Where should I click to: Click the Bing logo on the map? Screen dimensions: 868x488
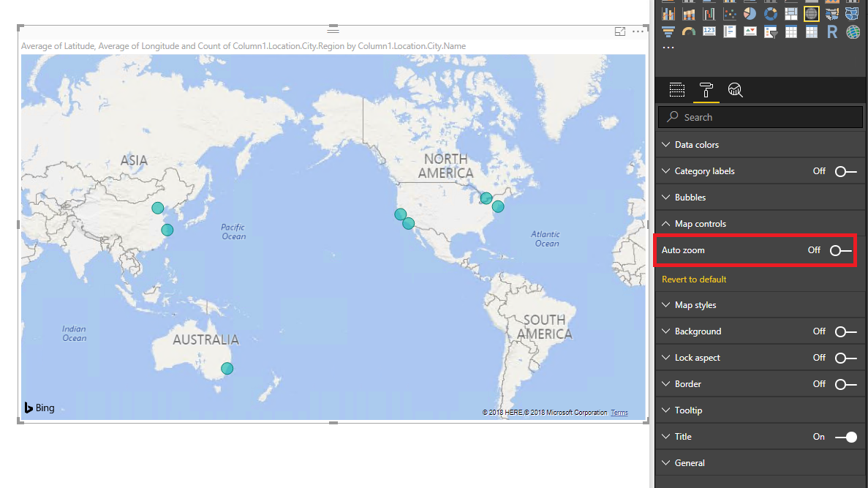(x=39, y=408)
